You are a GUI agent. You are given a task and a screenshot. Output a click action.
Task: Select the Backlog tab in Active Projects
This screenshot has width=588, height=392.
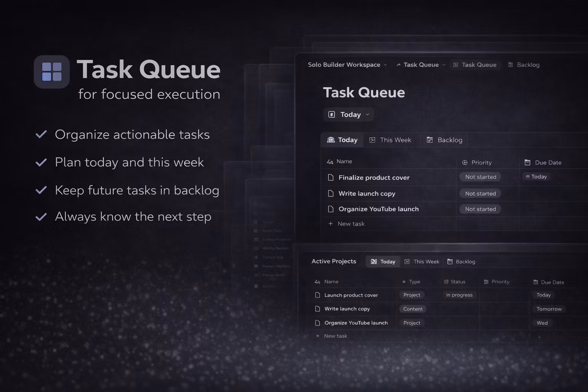coord(461,261)
